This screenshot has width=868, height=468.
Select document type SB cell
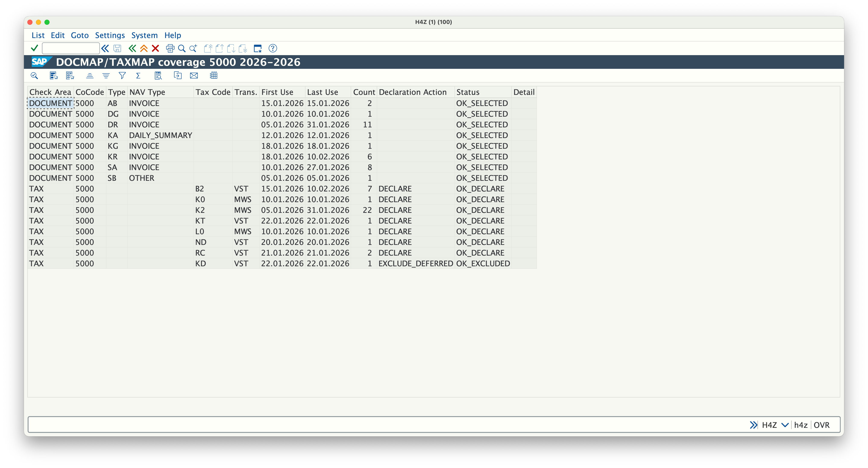[x=117, y=178]
